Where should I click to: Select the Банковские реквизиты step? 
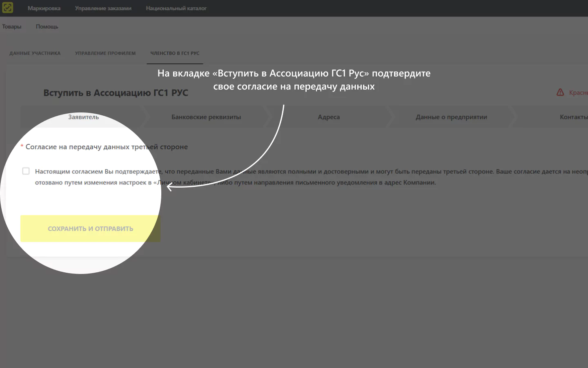coord(206,117)
